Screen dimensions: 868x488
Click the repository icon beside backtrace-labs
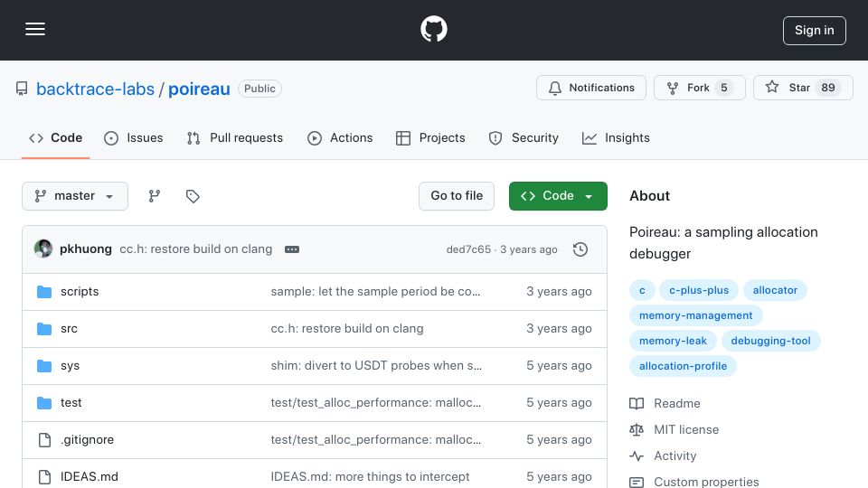[x=22, y=89]
